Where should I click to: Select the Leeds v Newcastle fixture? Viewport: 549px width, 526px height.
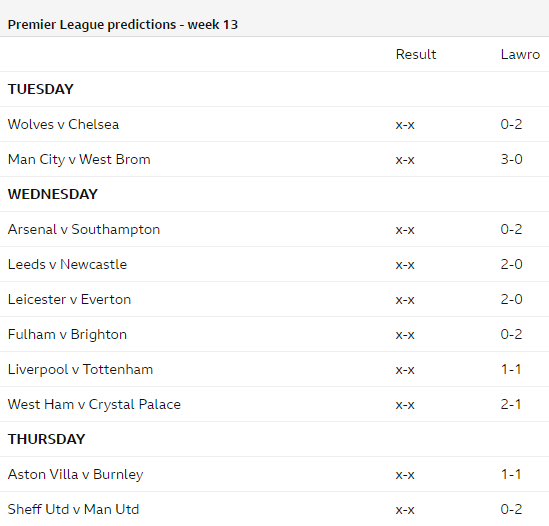tap(67, 264)
